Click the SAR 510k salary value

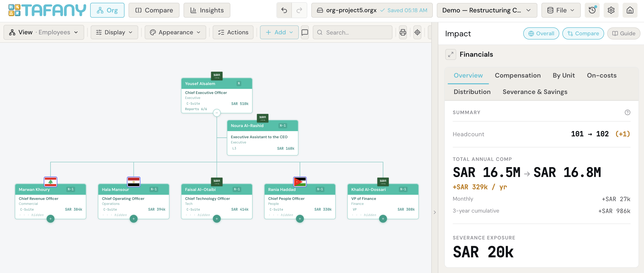coord(240,104)
